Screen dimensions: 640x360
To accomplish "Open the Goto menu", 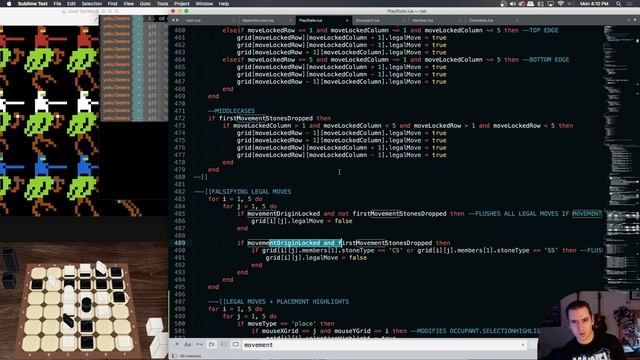I will pyautogui.click(x=145, y=4).
